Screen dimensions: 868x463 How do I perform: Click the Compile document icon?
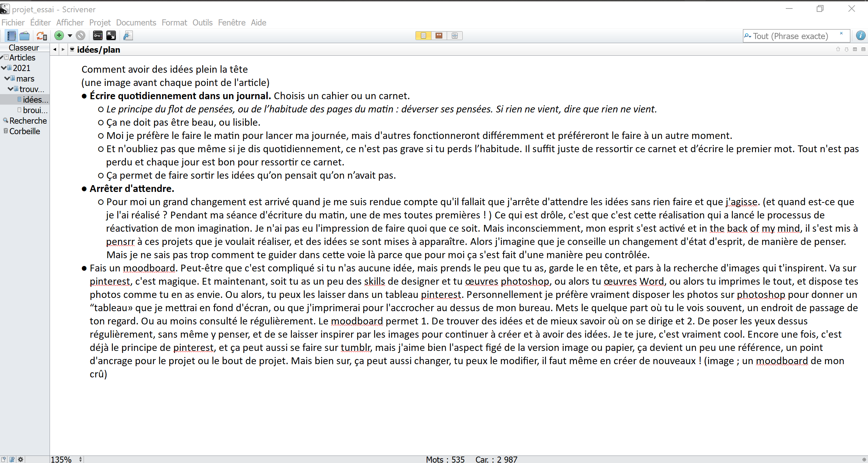[128, 36]
